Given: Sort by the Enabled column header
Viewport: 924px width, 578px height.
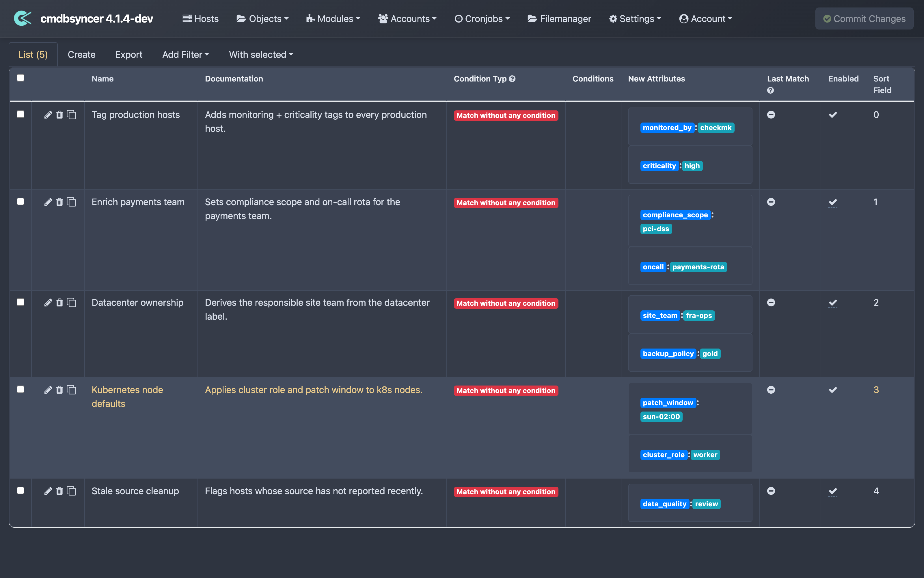Looking at the screenshot, I should click(843, 79).
